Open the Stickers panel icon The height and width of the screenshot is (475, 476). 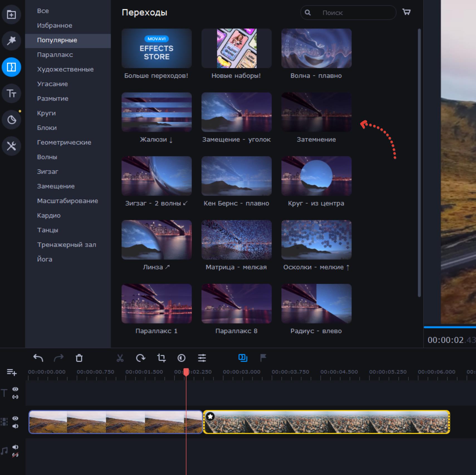(11, 120)
